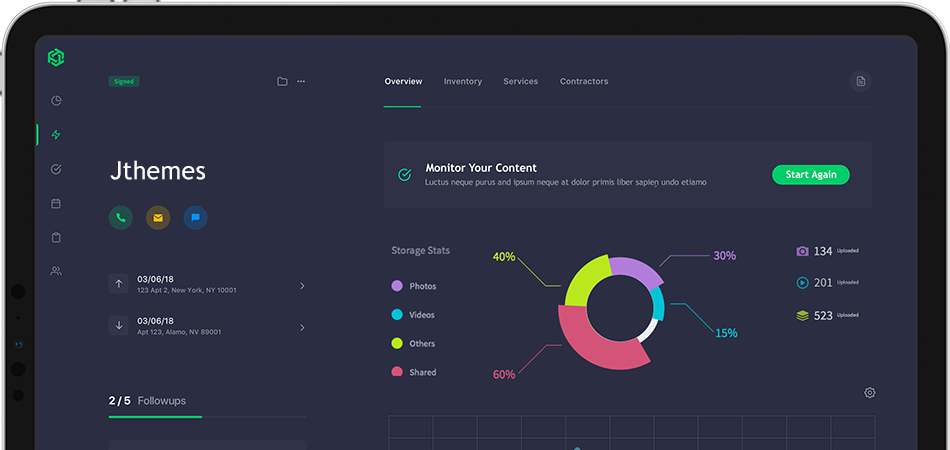Expand the New York, NY 10001 address row

click(x=208, y=284)
